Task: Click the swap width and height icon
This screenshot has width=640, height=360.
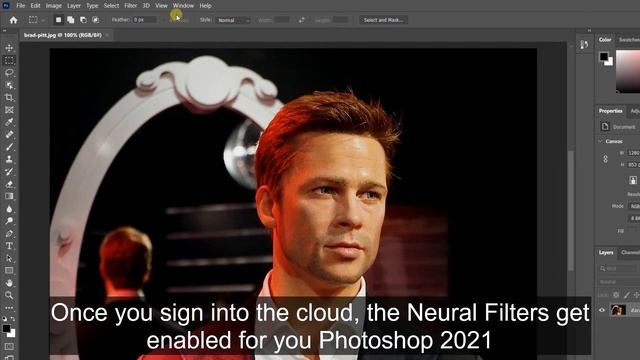Action: tap(301, 20)
